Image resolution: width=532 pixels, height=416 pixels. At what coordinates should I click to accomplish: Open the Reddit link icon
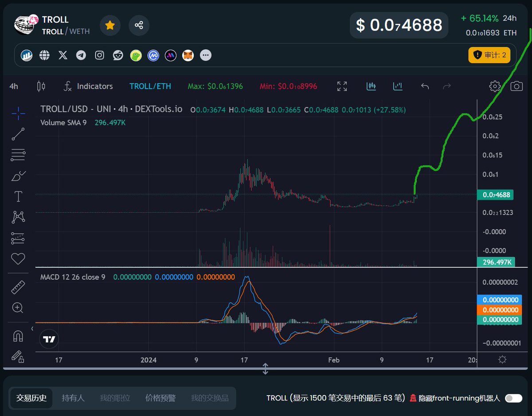pyautogui.click(x=118, y=55)
